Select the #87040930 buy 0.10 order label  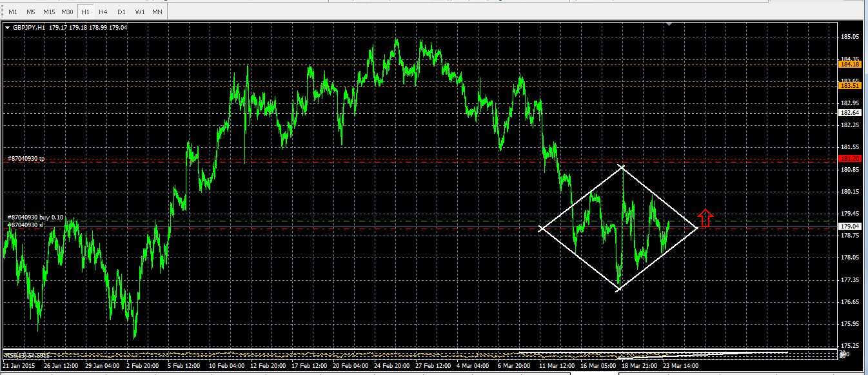coord(35,218)
